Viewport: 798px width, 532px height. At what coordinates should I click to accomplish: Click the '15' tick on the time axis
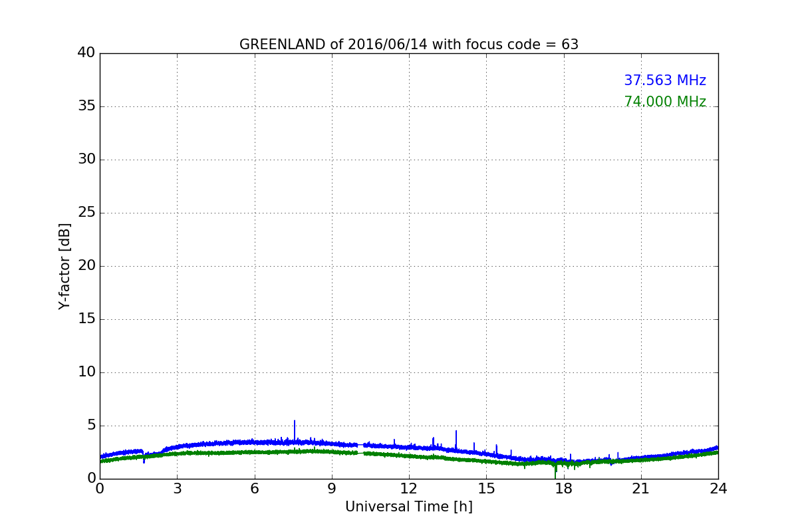tap(486, 489)
